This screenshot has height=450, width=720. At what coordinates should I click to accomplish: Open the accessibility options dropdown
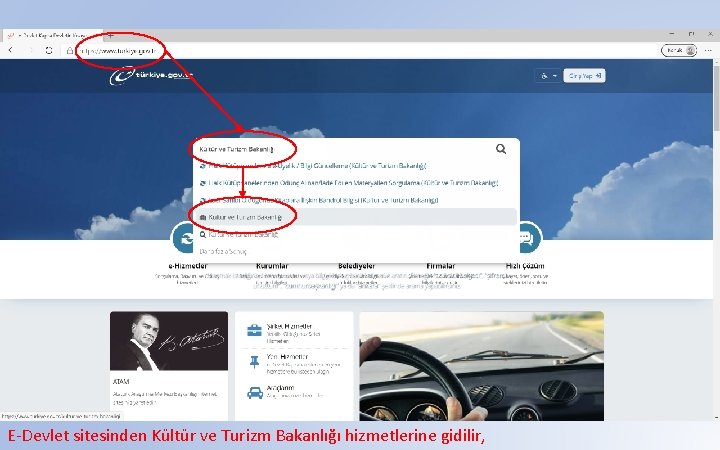point(549,76)
